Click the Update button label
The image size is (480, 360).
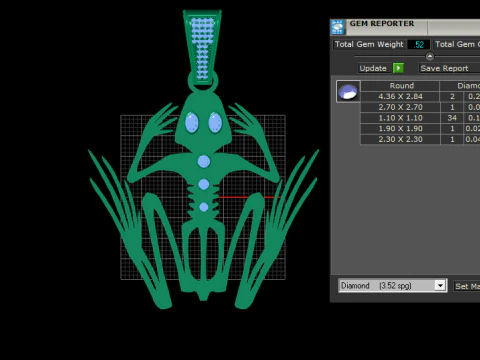tap(373, 68)
